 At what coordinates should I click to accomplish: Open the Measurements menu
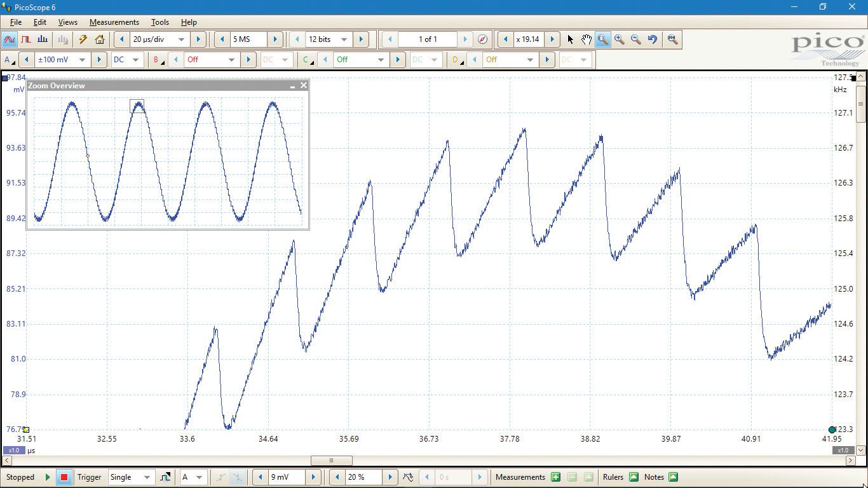(114, 22)
